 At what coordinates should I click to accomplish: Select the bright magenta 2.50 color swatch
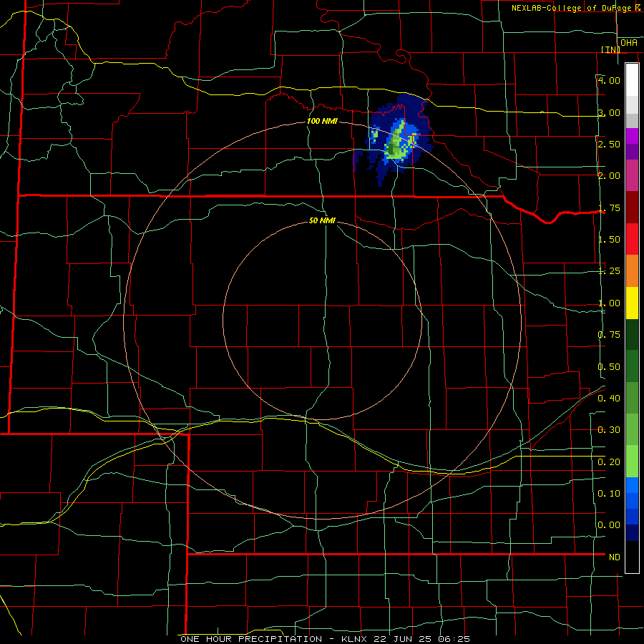[x=632, y=136]
